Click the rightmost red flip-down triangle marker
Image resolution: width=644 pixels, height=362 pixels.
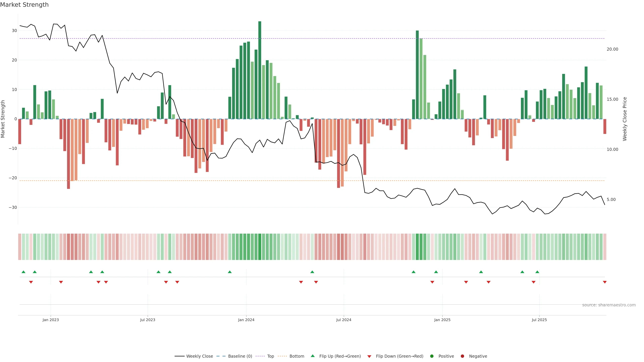pyautogui.click(x=604, y=282)
